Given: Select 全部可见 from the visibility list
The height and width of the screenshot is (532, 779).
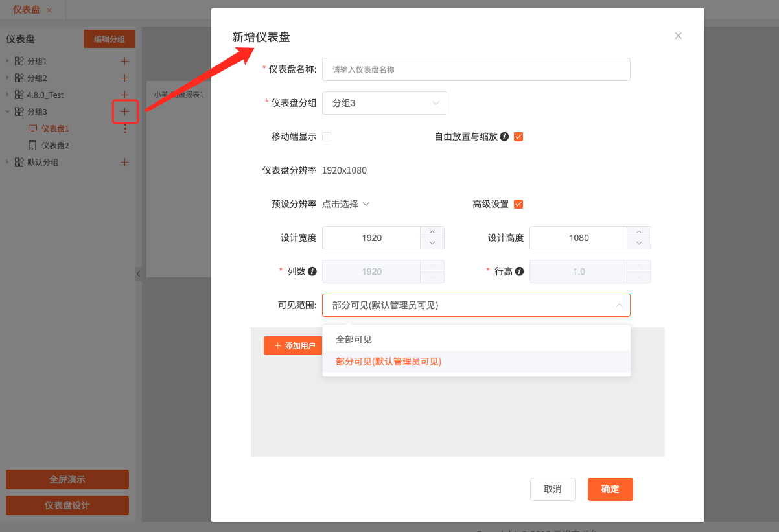Looking at the screenshot, I should tap(354, 340).
